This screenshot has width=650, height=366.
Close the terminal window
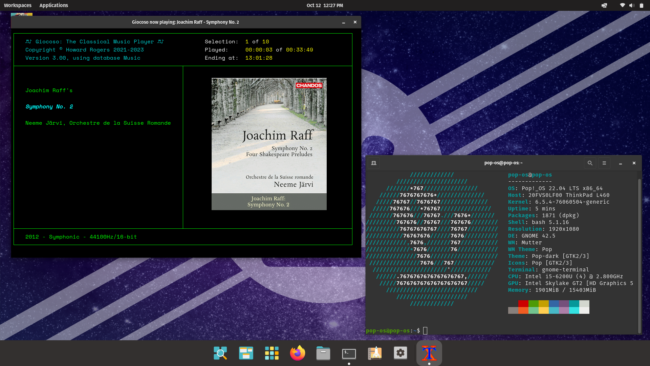pyautogui.click(x=634, y=163)
